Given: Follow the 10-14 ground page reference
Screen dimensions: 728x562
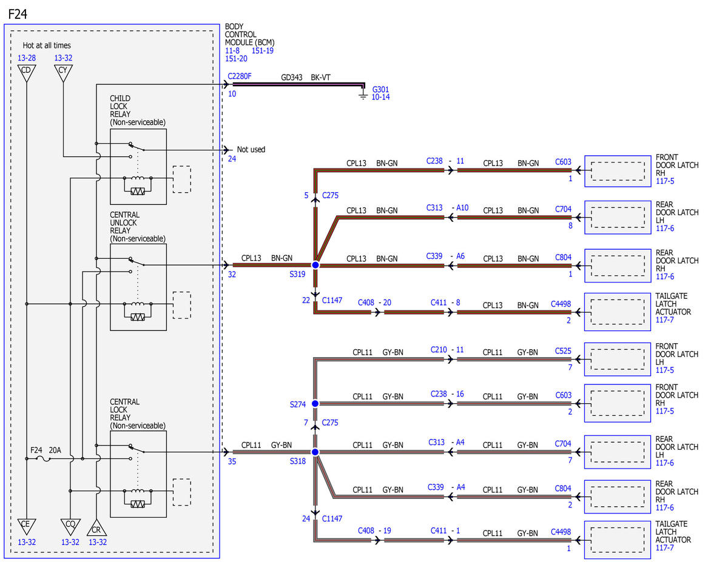Looking at the screenshot, I should coord(380,97).
